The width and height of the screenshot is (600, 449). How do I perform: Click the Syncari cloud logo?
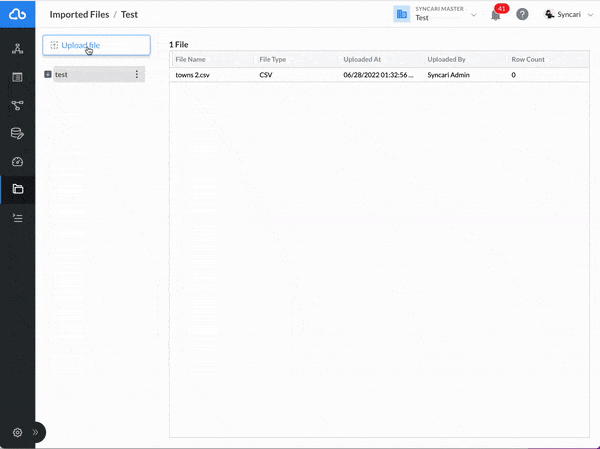[x=17, y=14]
